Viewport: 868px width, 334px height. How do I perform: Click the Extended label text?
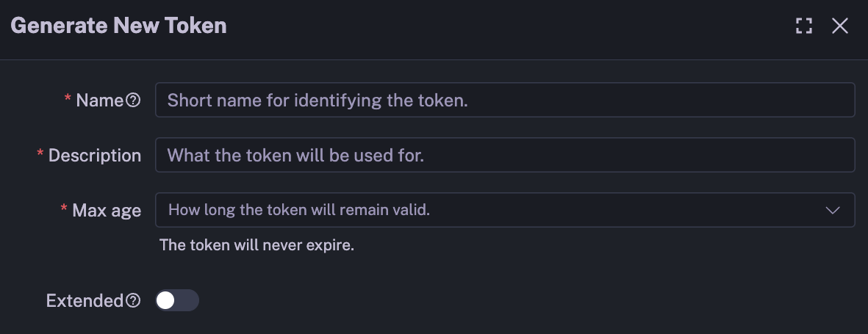(x=85, y=301)
